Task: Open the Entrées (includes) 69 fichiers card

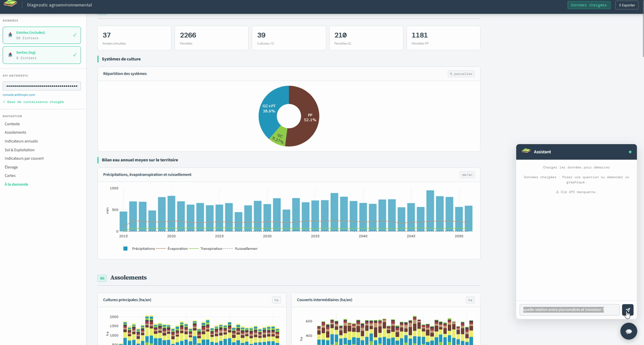Action: [42, 35]
